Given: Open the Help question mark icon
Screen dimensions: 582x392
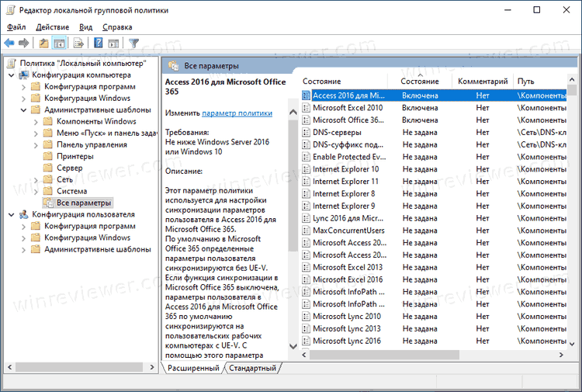Looking at the screenshot, I should pyautogui.click(x=99, y=43).
